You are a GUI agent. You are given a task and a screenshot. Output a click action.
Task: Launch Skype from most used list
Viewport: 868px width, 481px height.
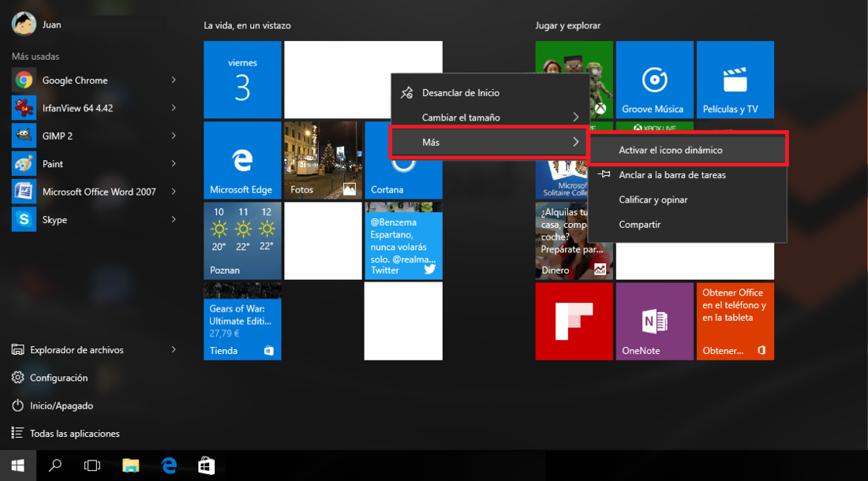point(94,219)
